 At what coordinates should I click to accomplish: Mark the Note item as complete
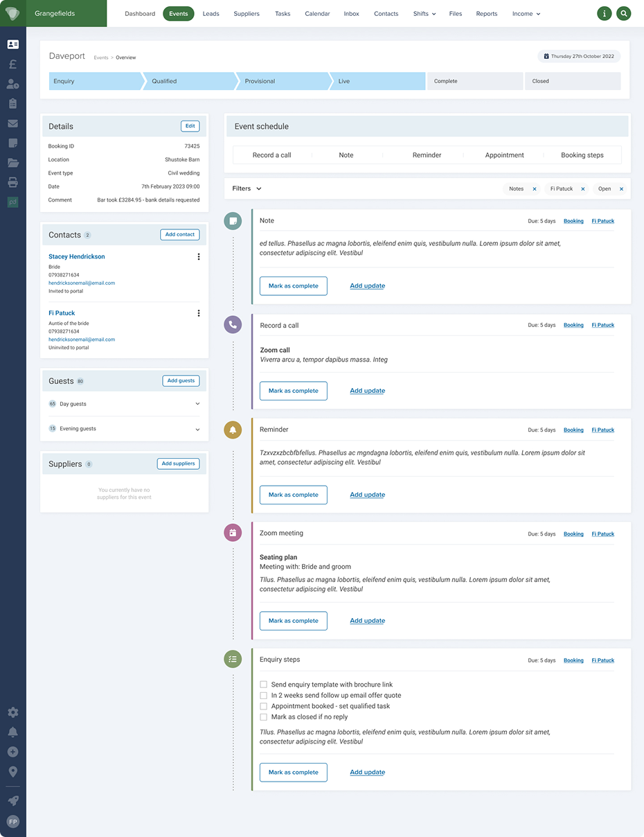[x=294, y=285]
